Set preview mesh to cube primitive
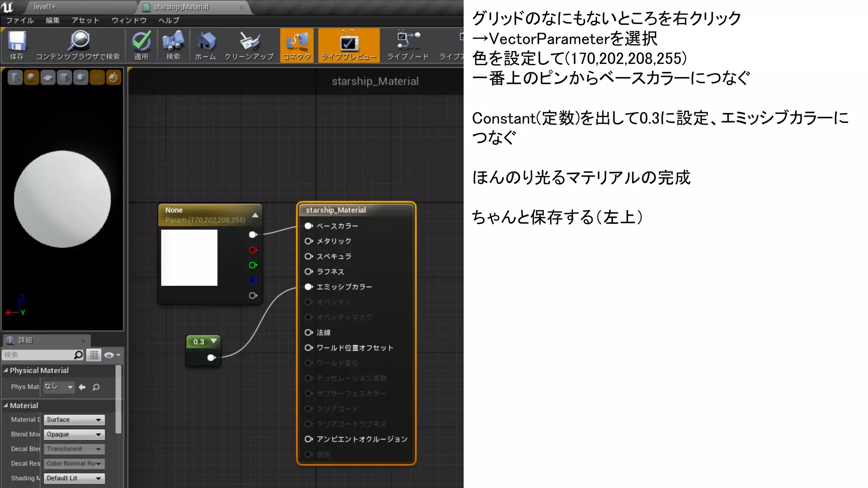Viewport: 868px width, 488px height. 64,78
